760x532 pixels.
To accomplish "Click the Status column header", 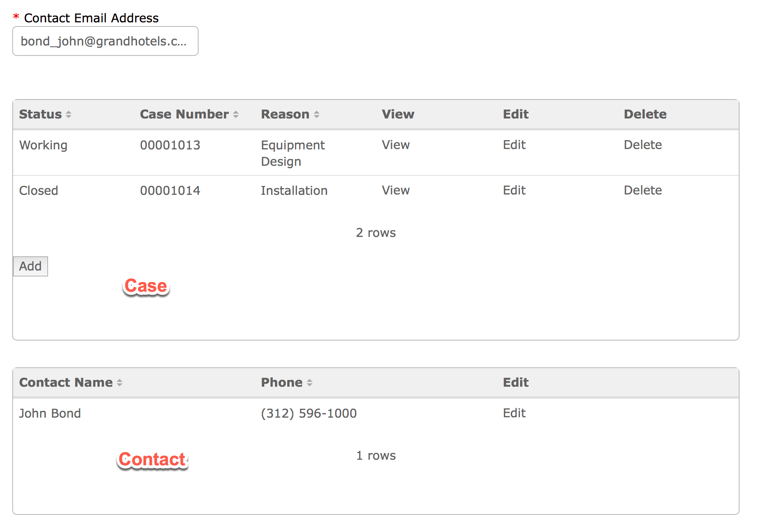I will tap(40, 114).
